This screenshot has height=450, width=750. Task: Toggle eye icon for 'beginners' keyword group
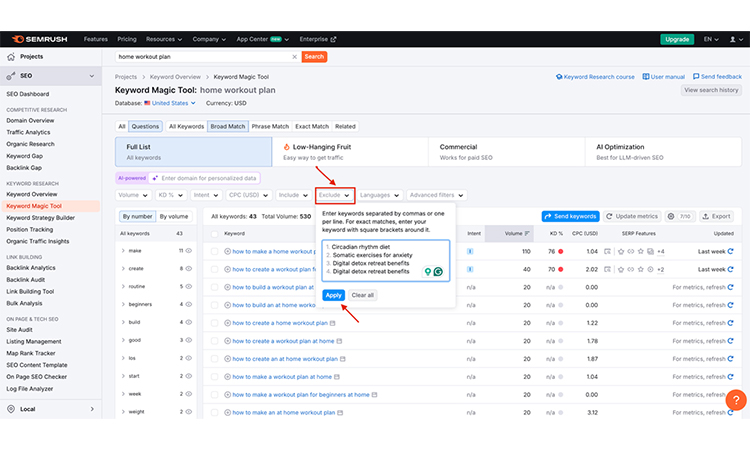[189, 304]
